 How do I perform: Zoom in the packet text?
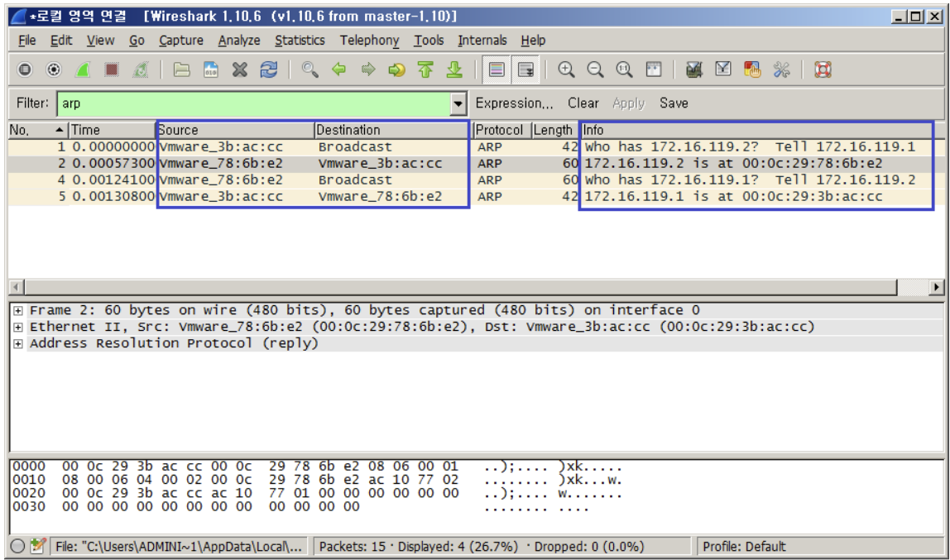(567, 69)
